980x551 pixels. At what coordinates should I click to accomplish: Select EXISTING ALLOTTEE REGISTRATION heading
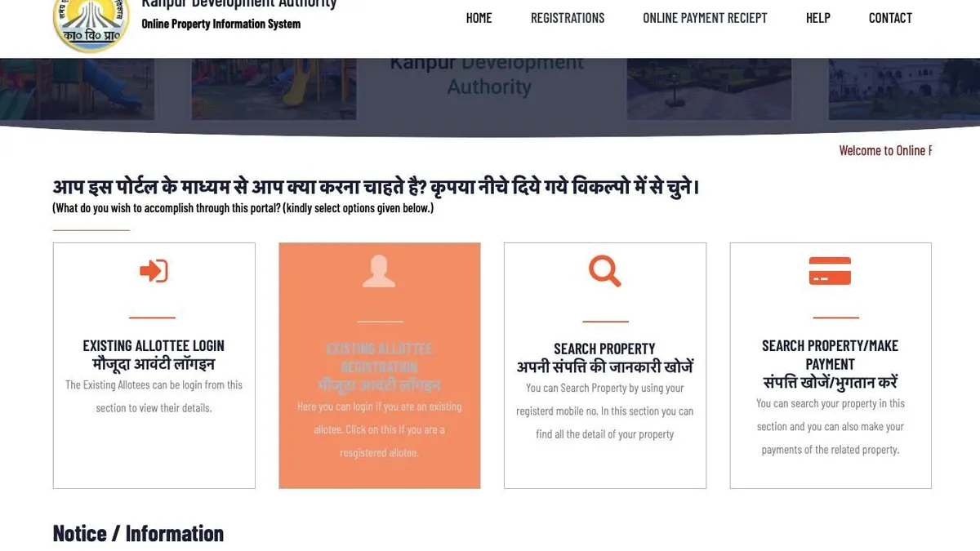pos(379,358)
